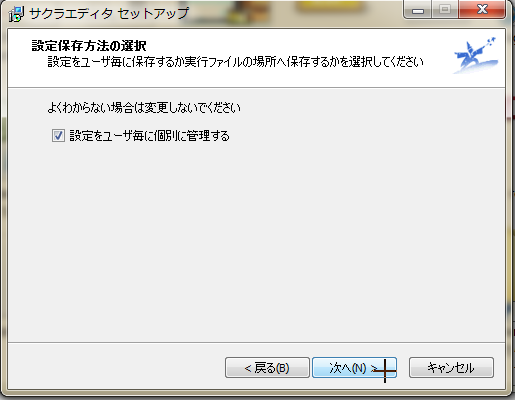
Task: Abort setup with the キャンセル button
Action: [451, 368]
